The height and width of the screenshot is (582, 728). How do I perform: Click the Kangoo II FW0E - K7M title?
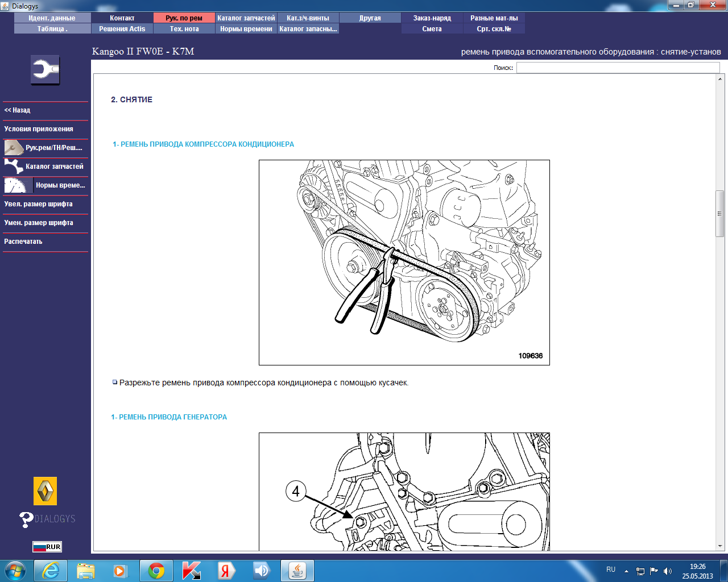143,51
